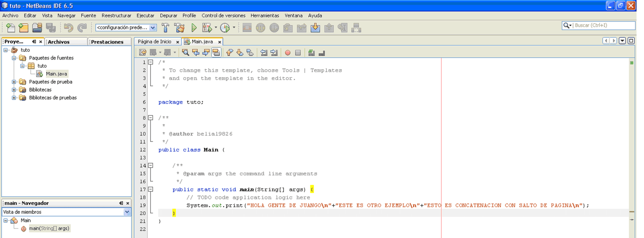
Task: Click the Find Selection magnifier icon
Action: tap(186, 52)
